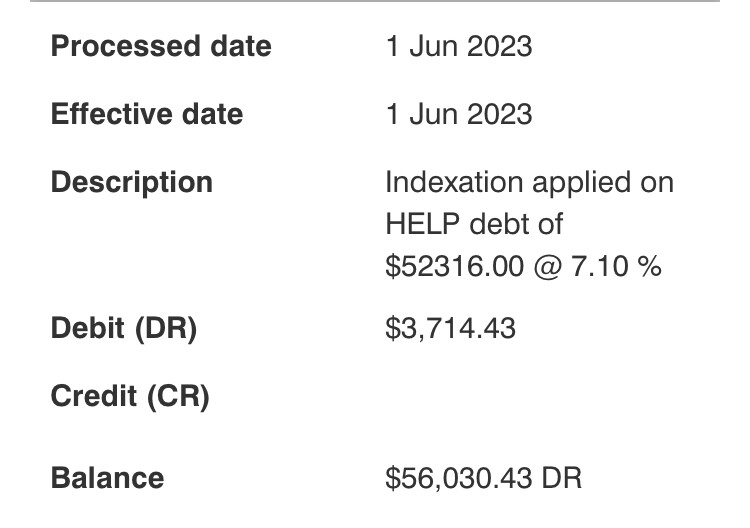The image size is (750, 528).
Task: Click the DR suffix after the balance
Action: tap(561, 477)
